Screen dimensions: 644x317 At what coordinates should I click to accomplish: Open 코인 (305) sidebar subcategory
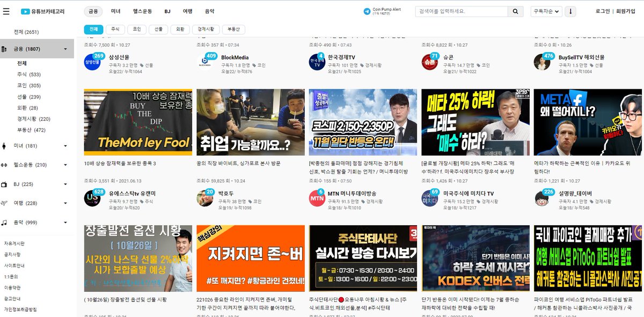(29, 85)
